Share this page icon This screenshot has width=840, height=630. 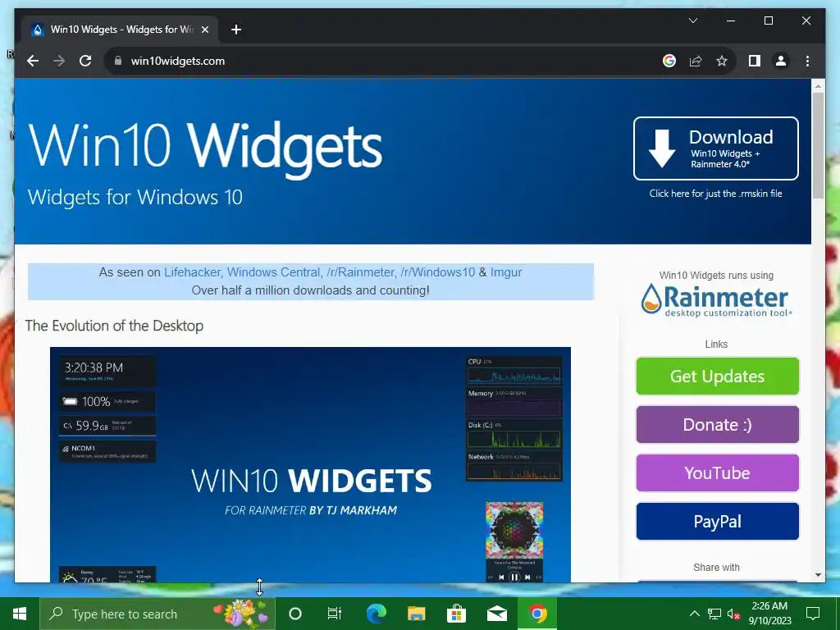696,61
